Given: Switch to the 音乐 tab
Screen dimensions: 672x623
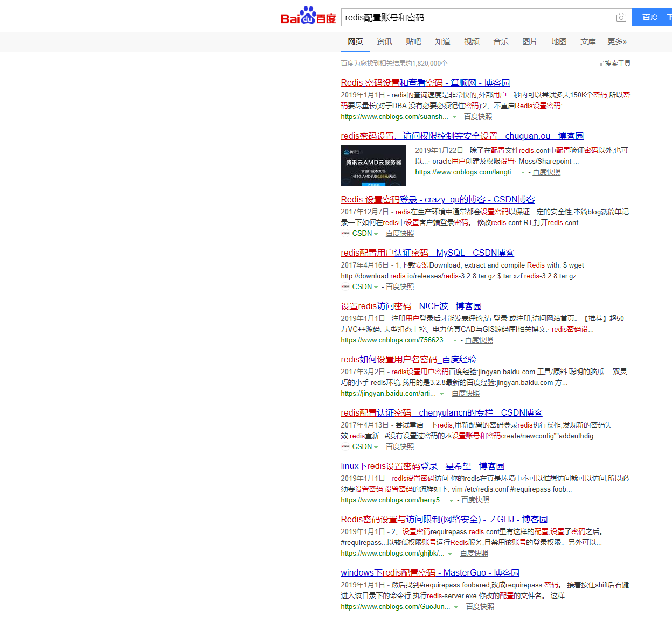Looking at the screenshot, I should pos(501,41).
